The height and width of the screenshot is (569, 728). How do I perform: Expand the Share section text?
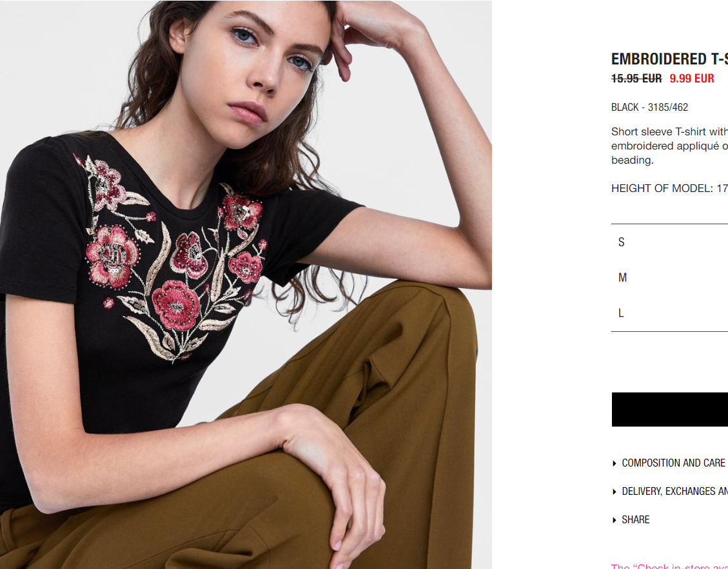point(636,520)
